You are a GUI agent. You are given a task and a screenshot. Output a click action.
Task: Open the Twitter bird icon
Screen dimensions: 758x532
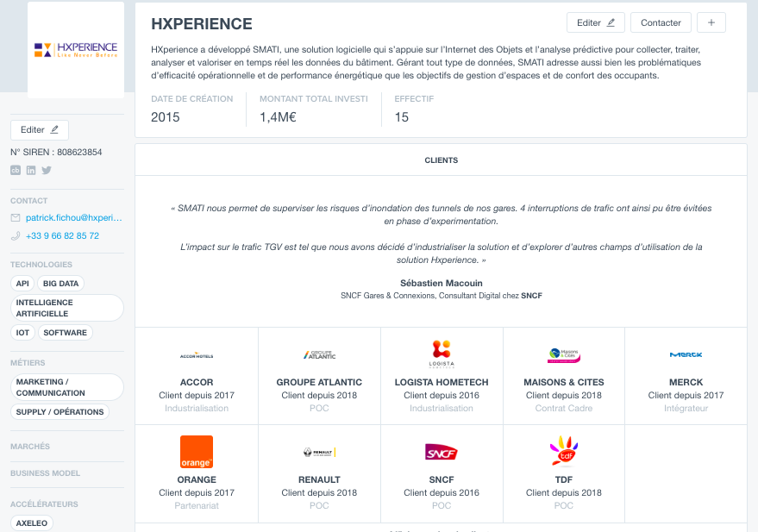(47, 170)
